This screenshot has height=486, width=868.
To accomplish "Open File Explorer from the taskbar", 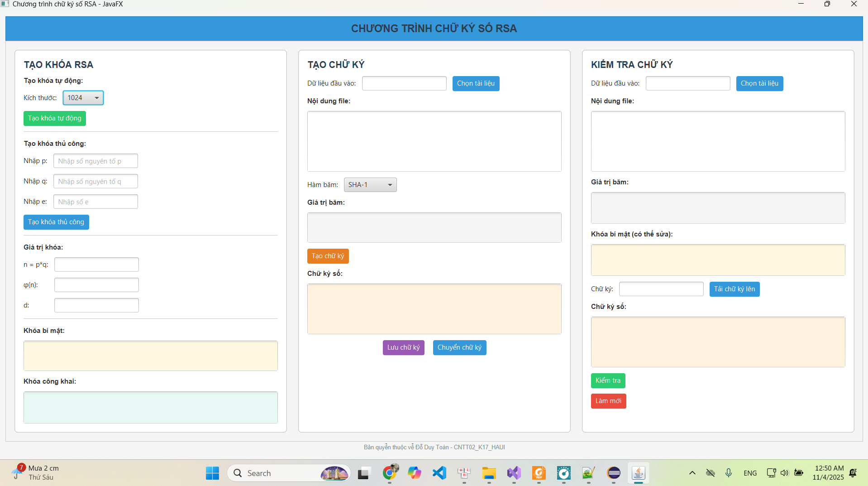I will coord(489,473).
